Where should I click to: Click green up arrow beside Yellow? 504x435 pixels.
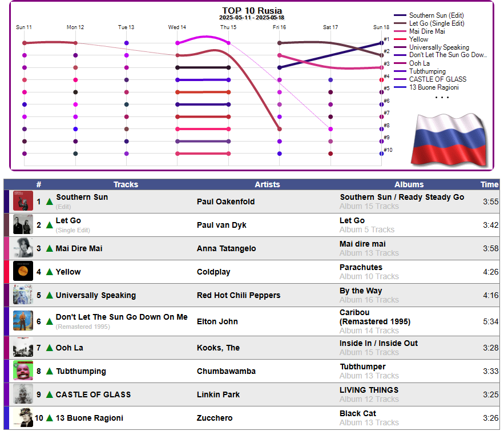point(50,272)
